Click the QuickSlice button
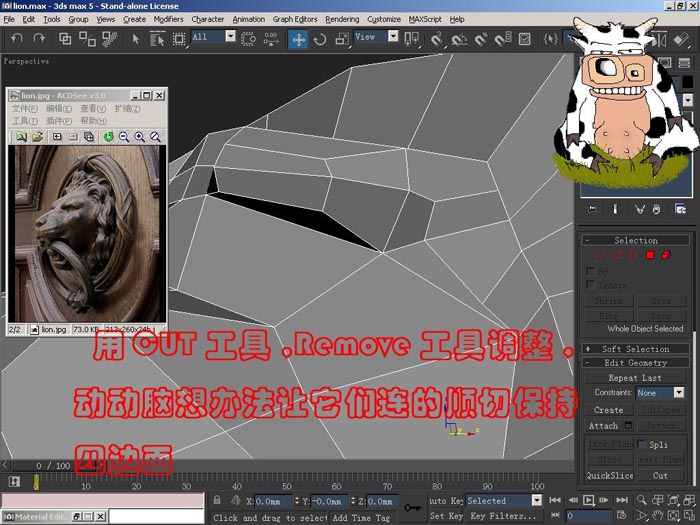This screenshot has height=525, width=700. (x=610, y=475)
